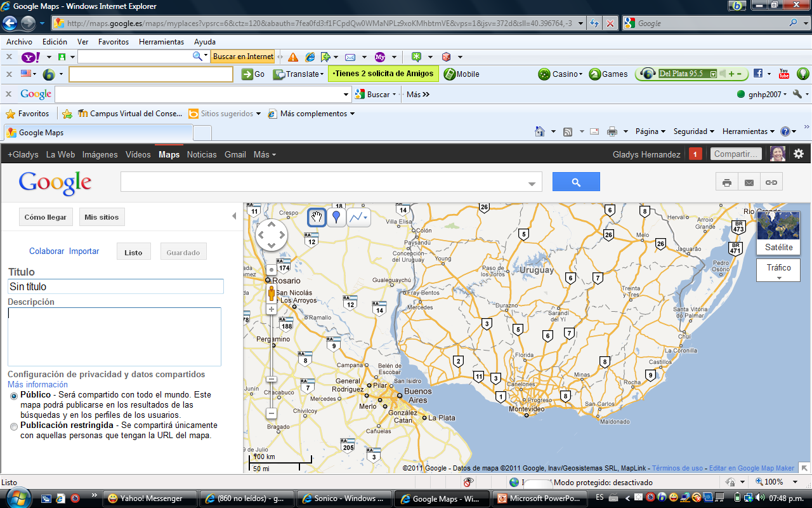Click the Importar link
Screen dimensions: 812x508
tap(84, 251)
